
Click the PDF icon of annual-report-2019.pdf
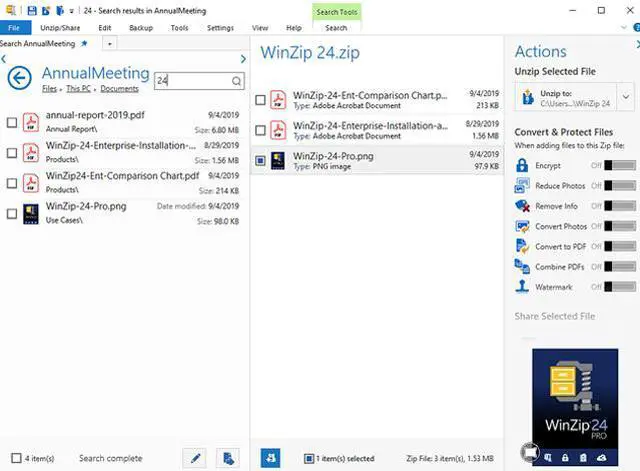tap(31, 122)
